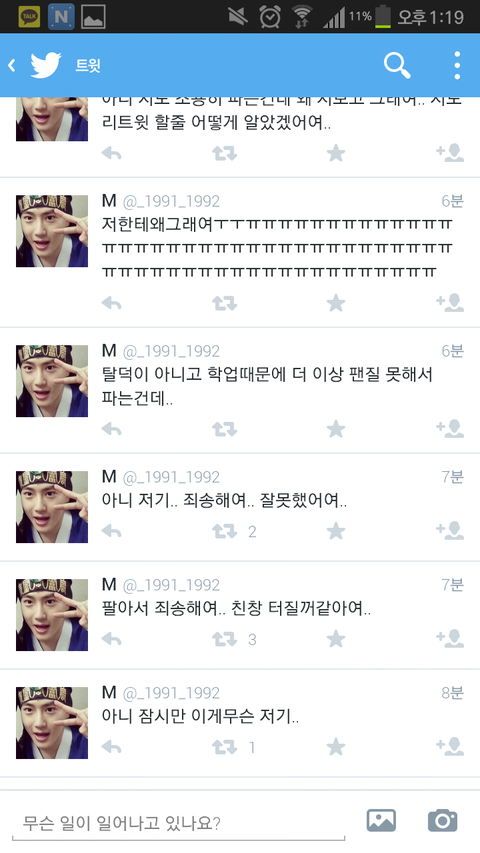
Task: Reply to the 아니 저기.. 죄송해여 tweet
Action: [x=112, y=531]
